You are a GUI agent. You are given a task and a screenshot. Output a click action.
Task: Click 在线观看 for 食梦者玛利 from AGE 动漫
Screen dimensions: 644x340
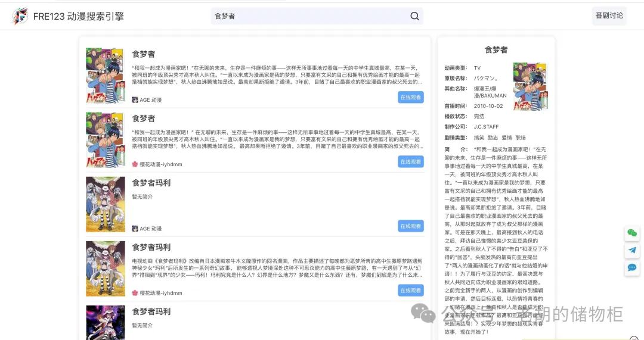(411, 226)
